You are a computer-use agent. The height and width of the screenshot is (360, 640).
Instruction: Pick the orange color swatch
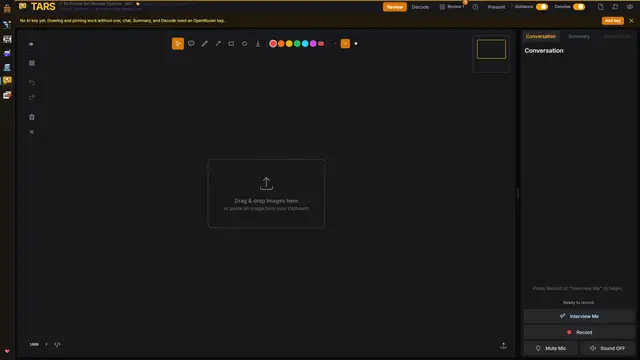[x=281, y=44]
